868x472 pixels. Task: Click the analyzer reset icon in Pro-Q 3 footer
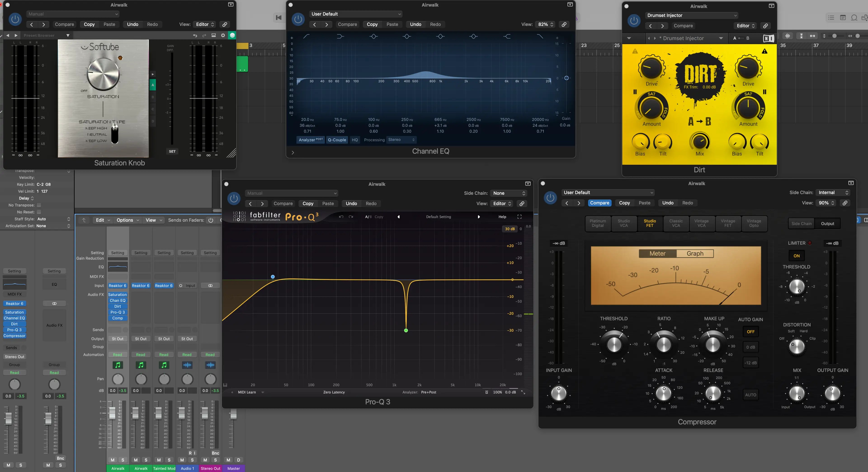coord(486,392)
